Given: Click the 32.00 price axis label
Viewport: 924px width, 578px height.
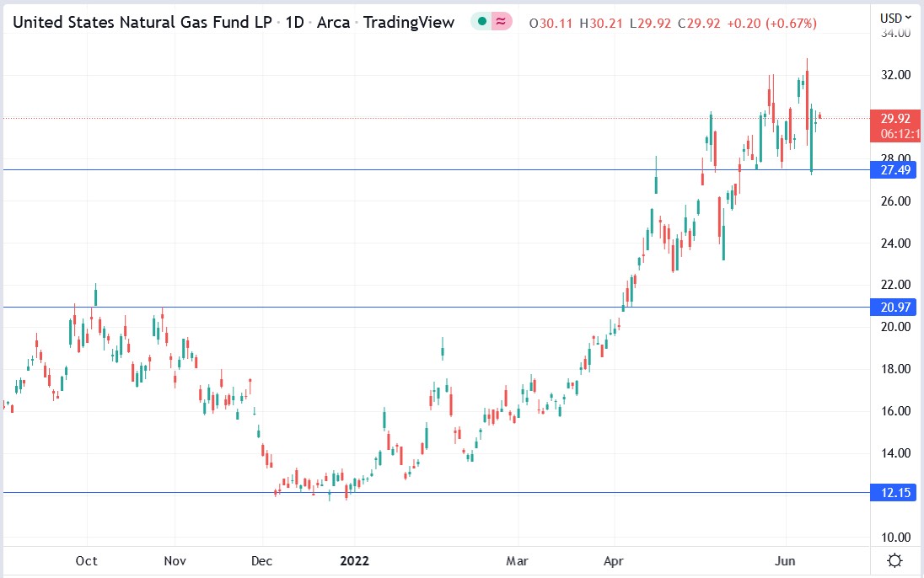Looking at the screenshot, I should (x=895, y=76).
